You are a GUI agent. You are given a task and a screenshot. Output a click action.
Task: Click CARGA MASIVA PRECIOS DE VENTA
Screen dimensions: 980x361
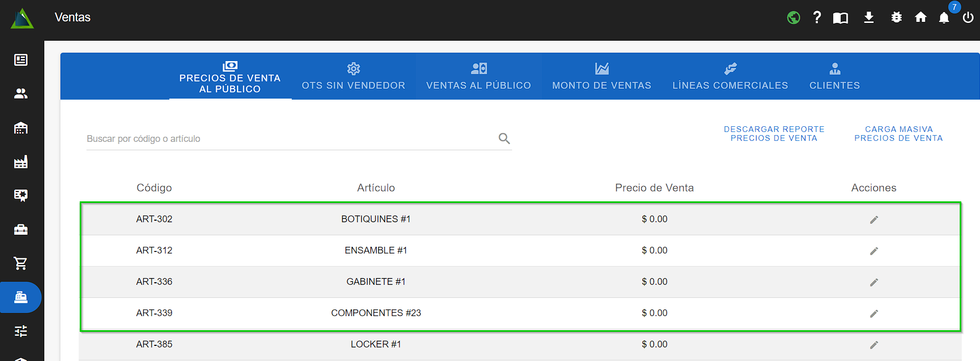tap(898, 134)
